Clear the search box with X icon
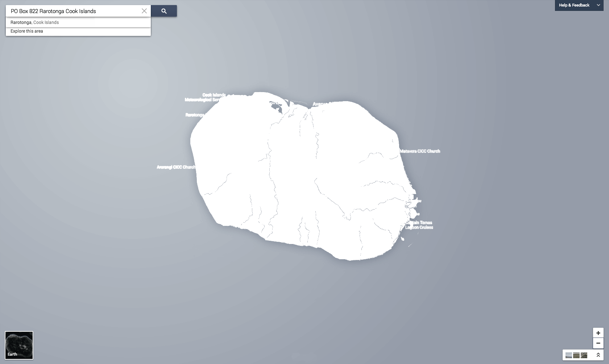This screenshot has height=364, width=609. click(x=144, y=11)
